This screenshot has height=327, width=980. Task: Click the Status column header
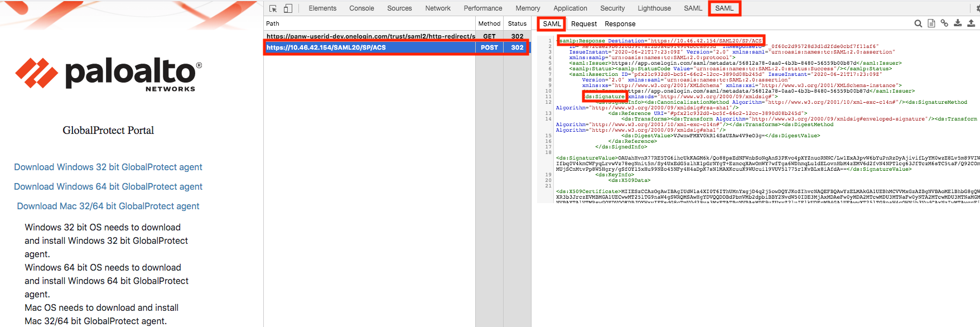tap(517, 23)
